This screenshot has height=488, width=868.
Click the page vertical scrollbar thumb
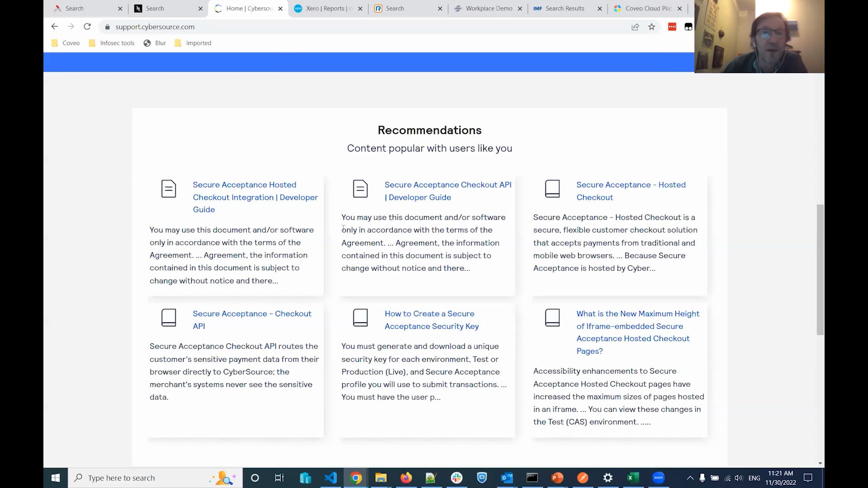coord(820,270)
